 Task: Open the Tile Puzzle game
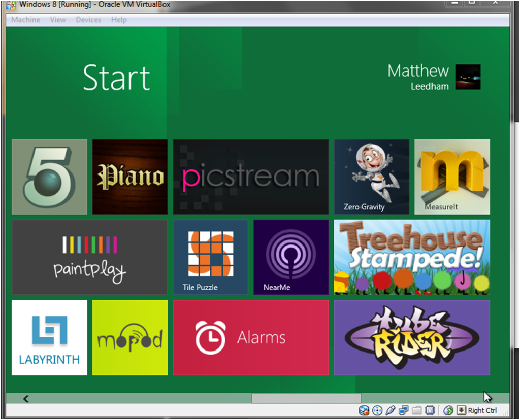[210, 257]
